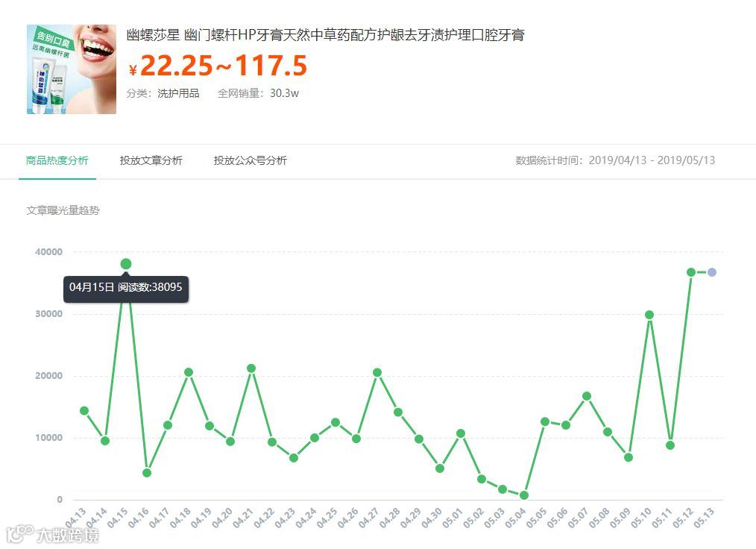Click the x-axis label 05.13
Image resolution: width=756 pixels, height=549 pixels.
click(x=704, y=518)
